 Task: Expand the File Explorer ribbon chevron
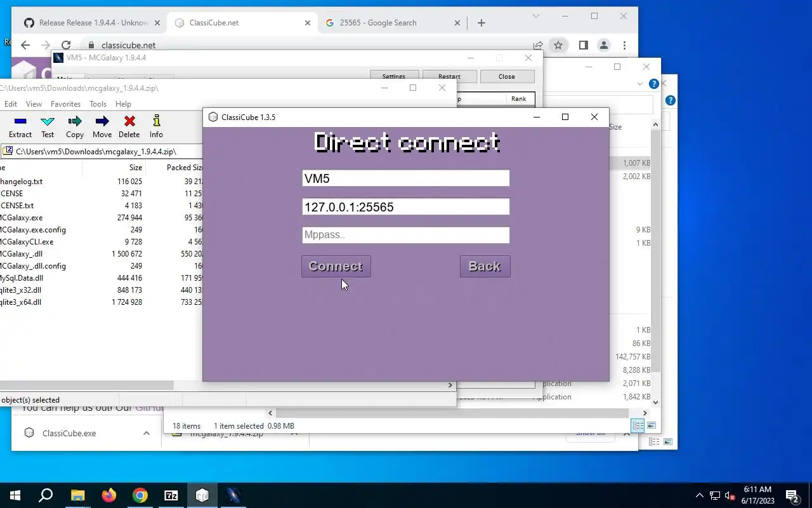click(639, 84)
